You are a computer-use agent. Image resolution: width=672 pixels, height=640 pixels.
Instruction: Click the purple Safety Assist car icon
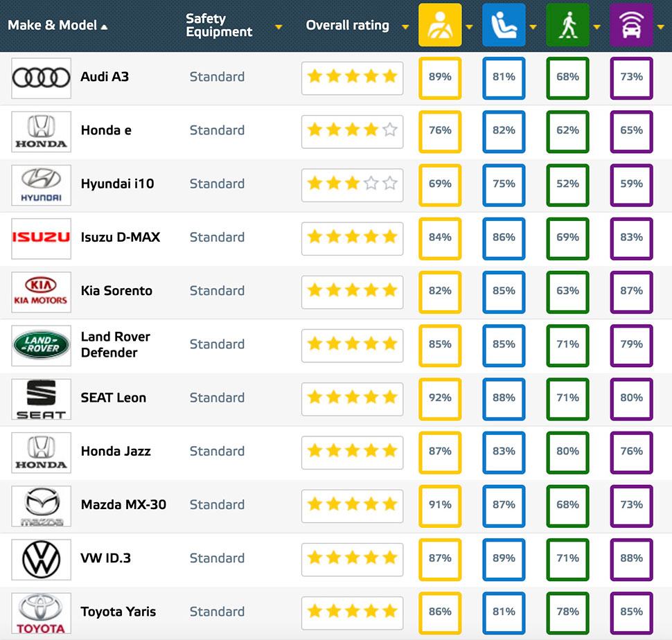(631, 25)
